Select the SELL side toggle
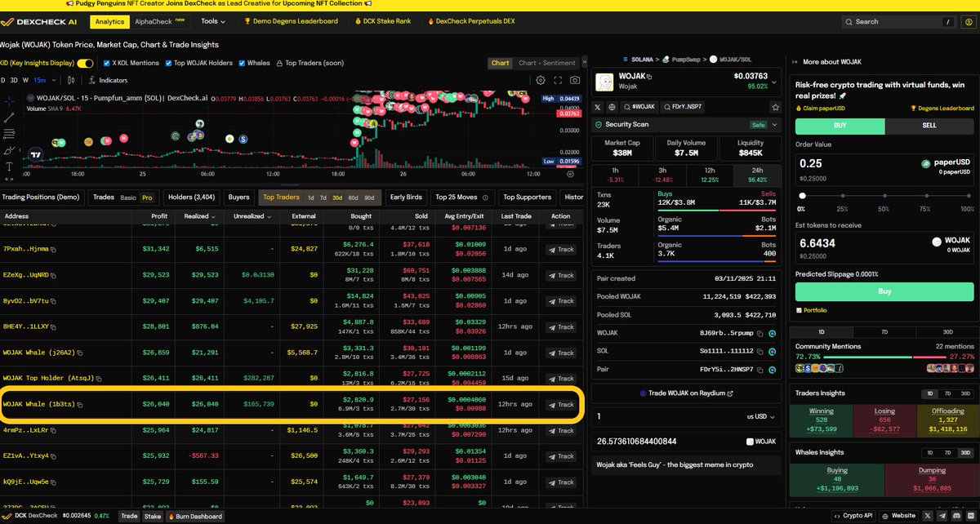980x524 pixels. tap(929, 127)
